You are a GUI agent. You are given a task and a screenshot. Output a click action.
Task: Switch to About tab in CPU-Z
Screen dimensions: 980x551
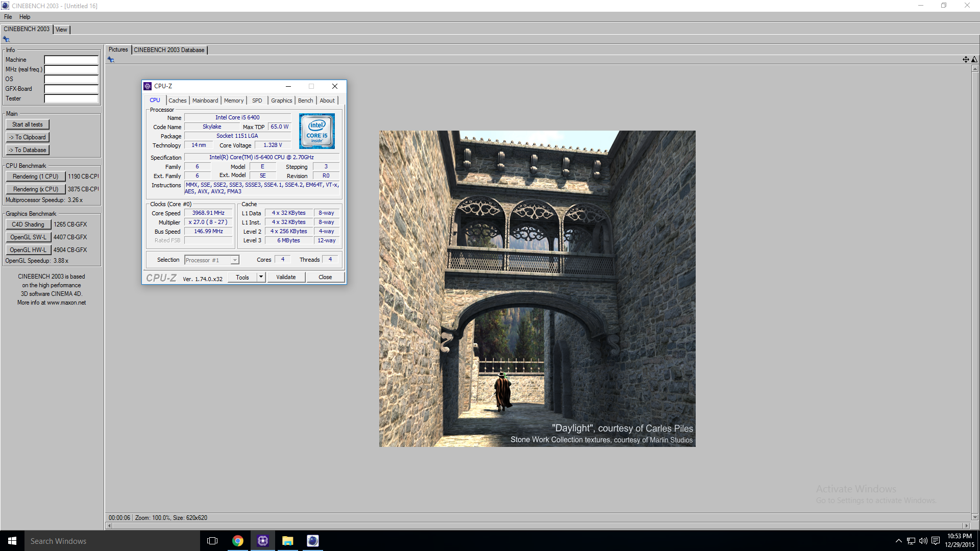tap(328, 101)
